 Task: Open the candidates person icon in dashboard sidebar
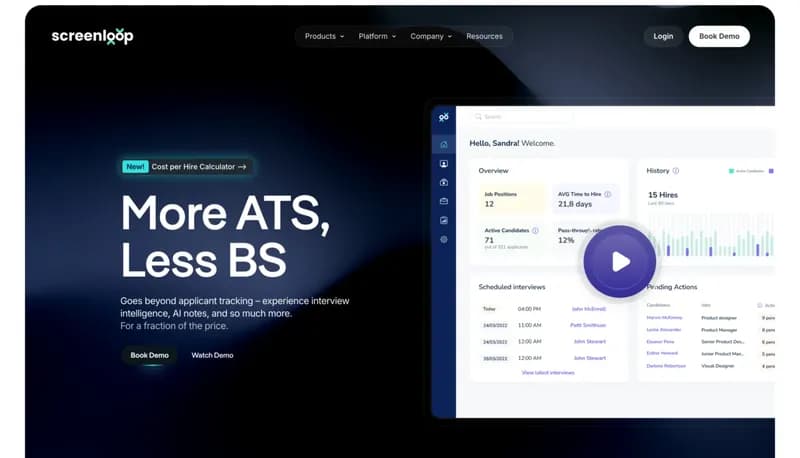coord(444,164)
